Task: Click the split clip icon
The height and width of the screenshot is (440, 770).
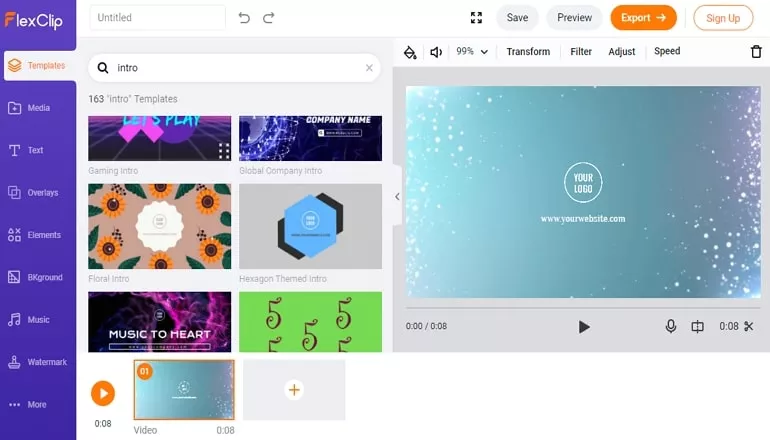Action: coord(697,326)
